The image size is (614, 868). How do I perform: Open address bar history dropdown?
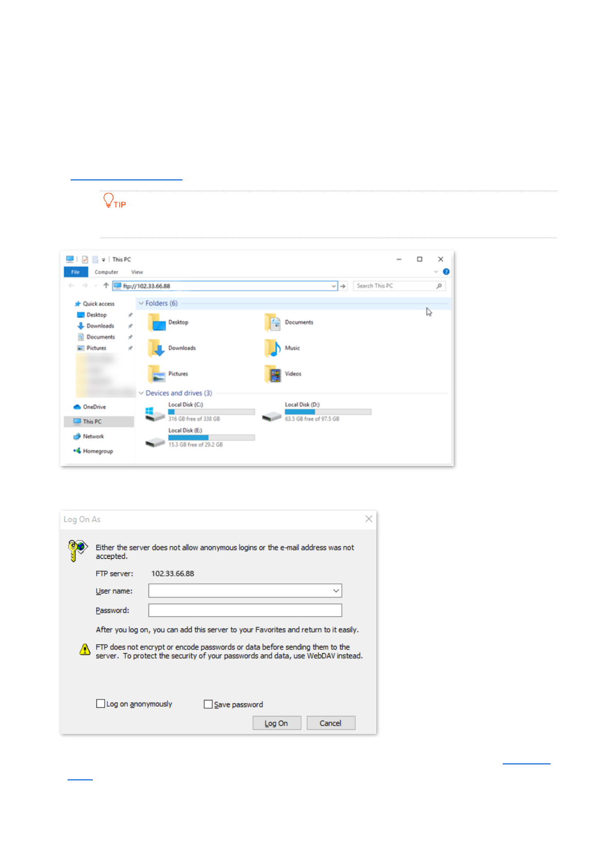point(334,286)
